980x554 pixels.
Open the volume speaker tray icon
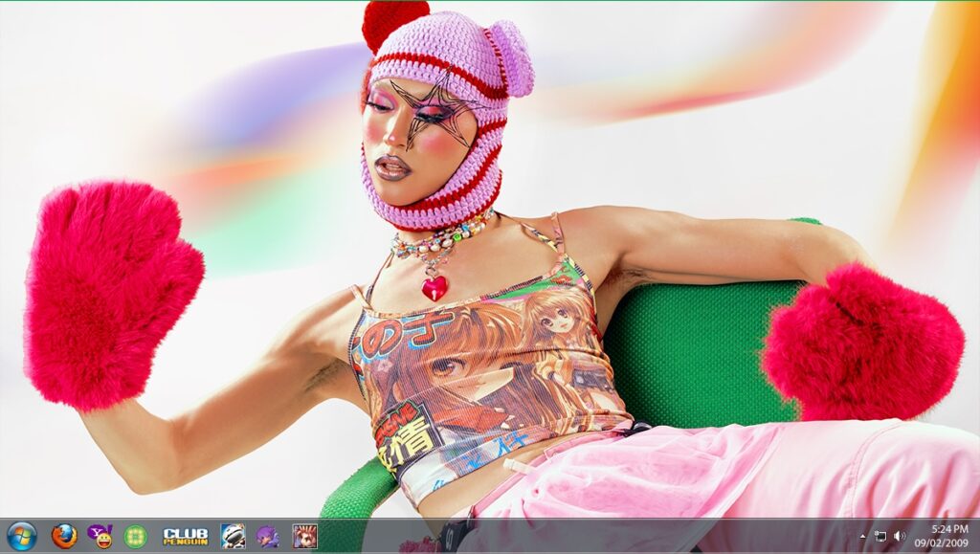tap(900, 536)
